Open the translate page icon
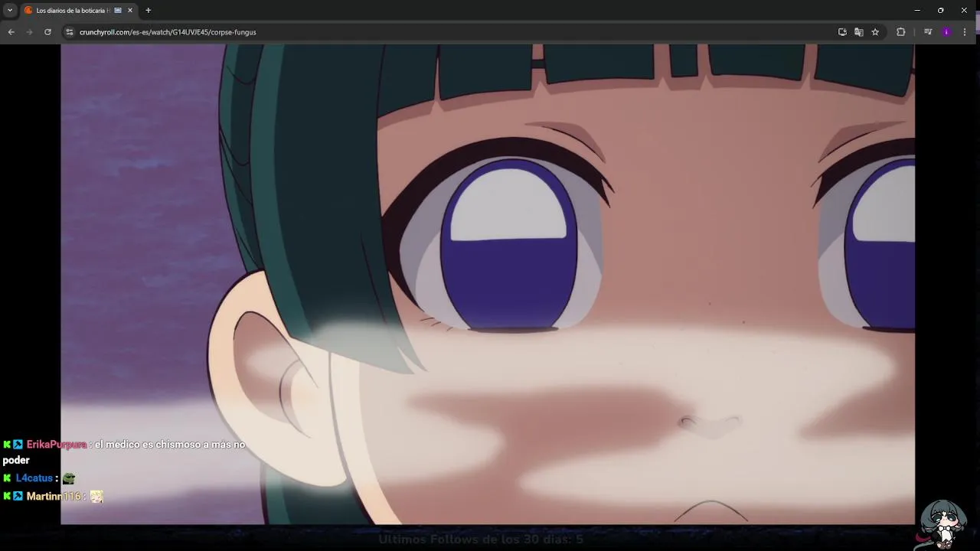This screenshot has width=980, height=551. 859,32
